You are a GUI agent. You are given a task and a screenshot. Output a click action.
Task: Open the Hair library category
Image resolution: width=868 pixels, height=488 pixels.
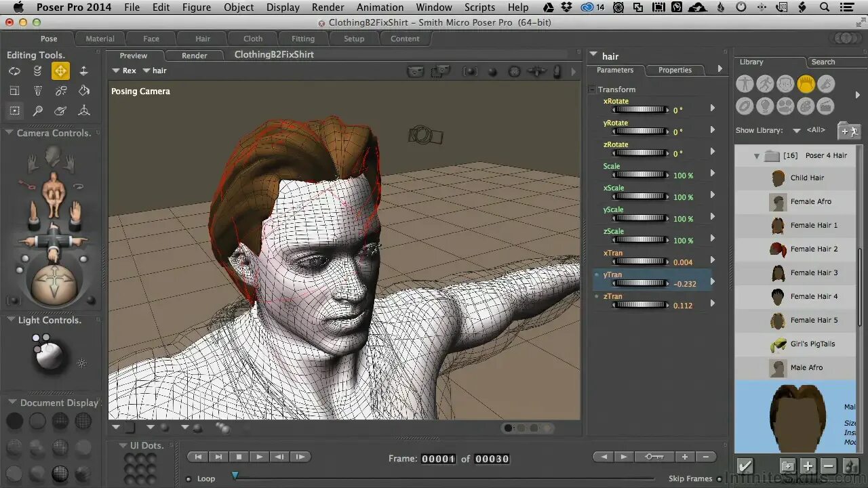click(806, 84)
